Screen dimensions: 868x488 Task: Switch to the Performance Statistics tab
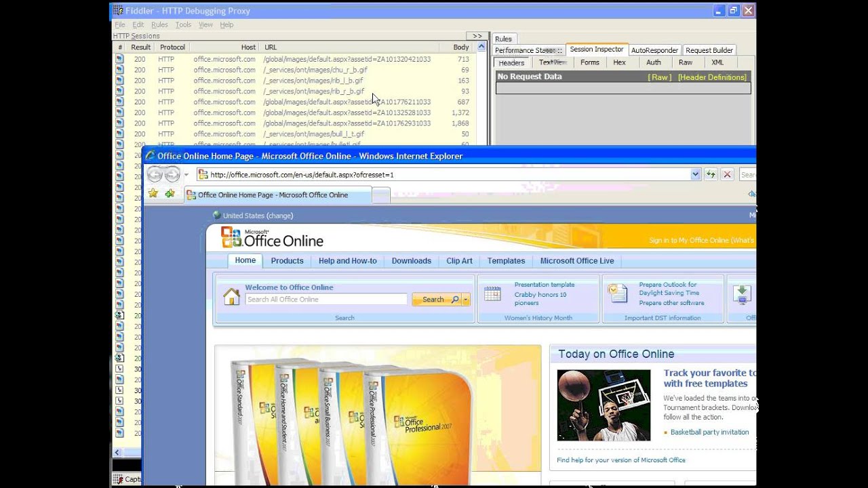click(x=528, y=50)
